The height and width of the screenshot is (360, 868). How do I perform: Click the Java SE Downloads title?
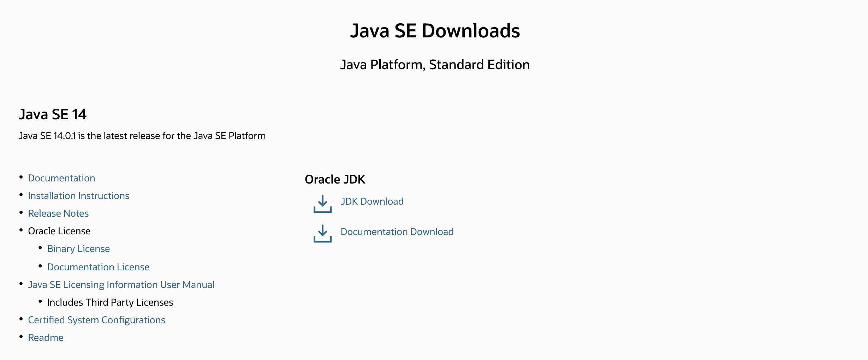click(435, 31)
